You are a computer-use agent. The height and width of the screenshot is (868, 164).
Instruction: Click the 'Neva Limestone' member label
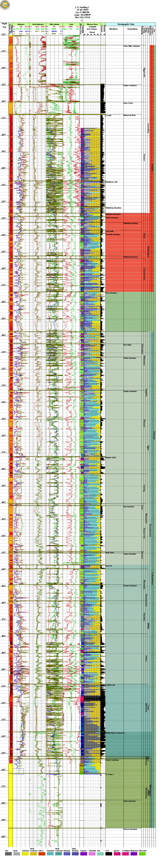click(111, 293)
